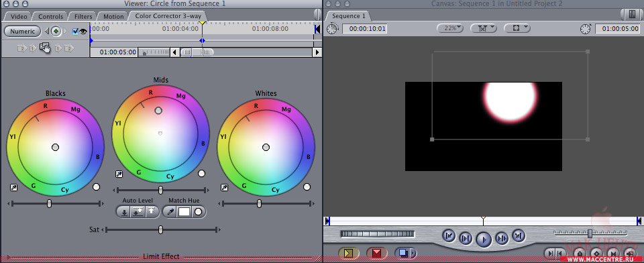Go to previous keyframe arrow in Viewer
The height and width of the screenshot is (263, 644).
(47, 32)
